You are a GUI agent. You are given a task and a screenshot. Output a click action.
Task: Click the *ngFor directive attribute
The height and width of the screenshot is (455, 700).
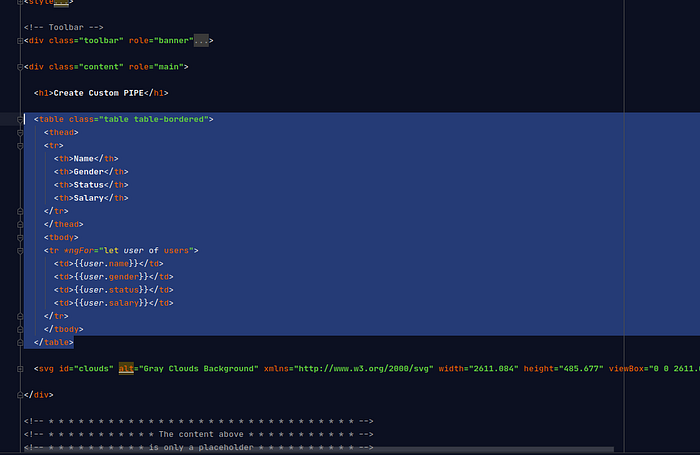pyautogui.click(x=79, y=250)
